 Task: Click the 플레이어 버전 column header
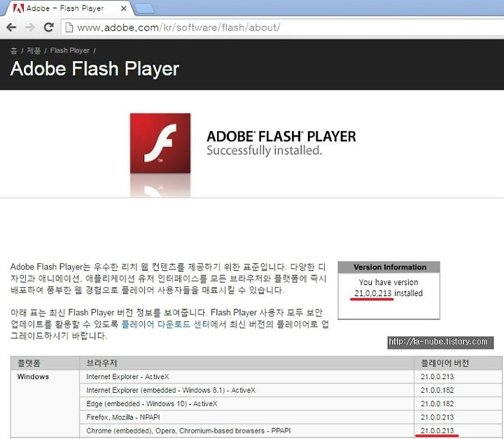click(458, 363)
